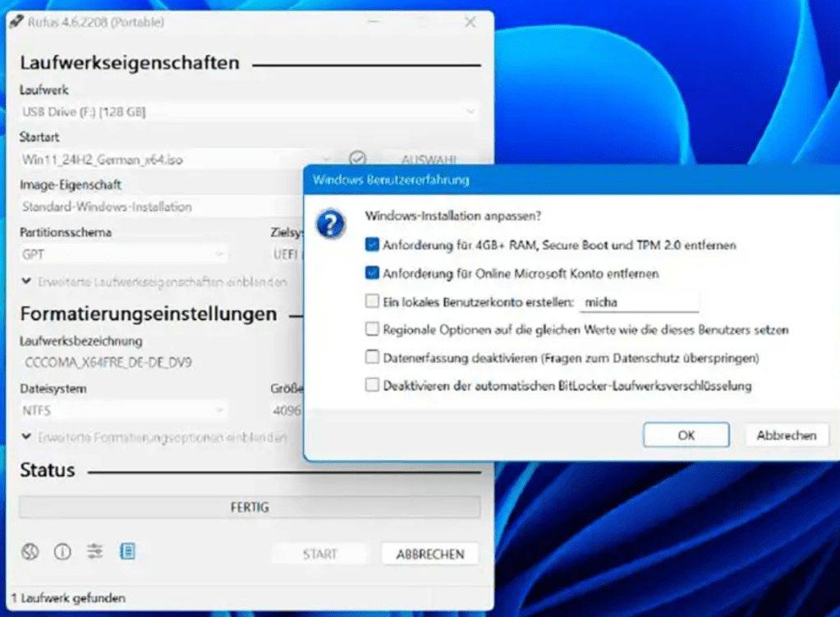Enable the local Benutzerkonto creation checkbox
840x617 pixels.
374,301
